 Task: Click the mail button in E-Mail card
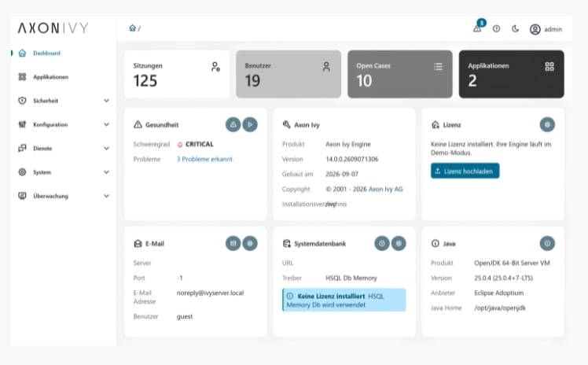click(x=233, y=243)
